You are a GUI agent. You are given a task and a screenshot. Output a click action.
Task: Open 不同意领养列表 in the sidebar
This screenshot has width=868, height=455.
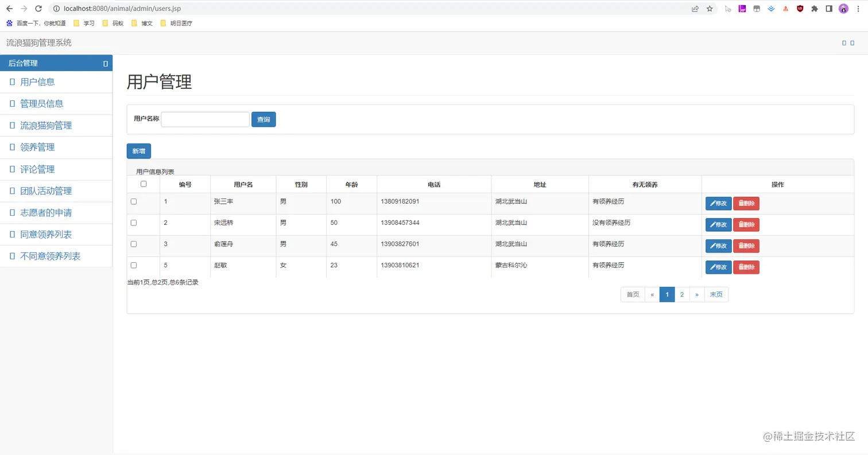56,256
